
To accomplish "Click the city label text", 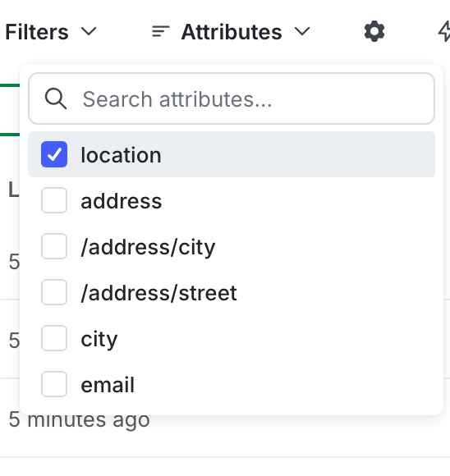I will click(99, 340).
